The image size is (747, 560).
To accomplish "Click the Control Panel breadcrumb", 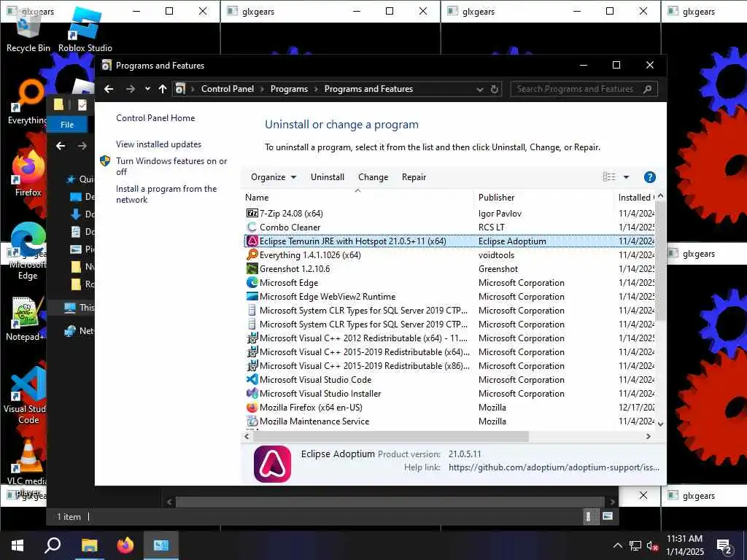I will (228, 89).
